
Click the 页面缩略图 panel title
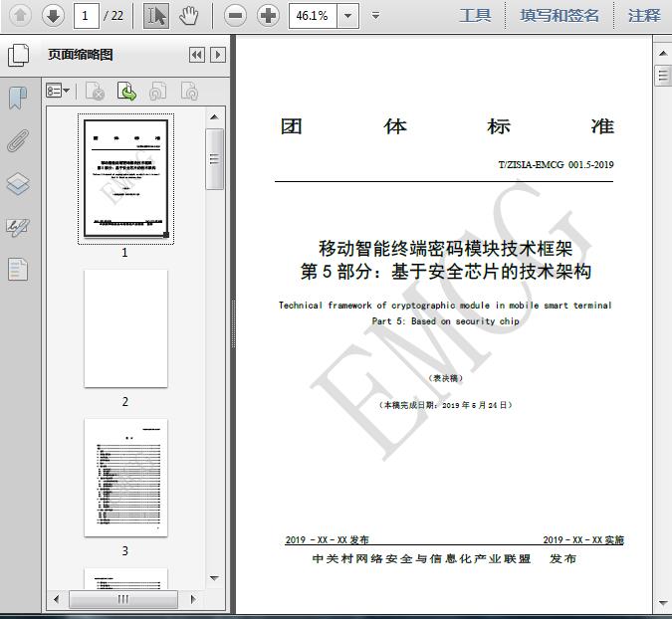tap(81, 55)
